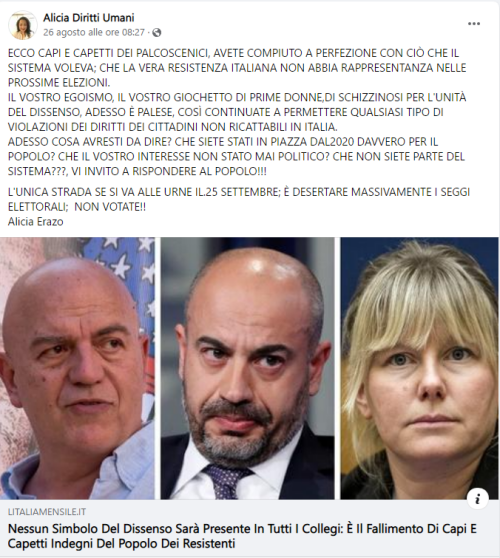Click the globe public audience icon

click(x=157, y=33)
